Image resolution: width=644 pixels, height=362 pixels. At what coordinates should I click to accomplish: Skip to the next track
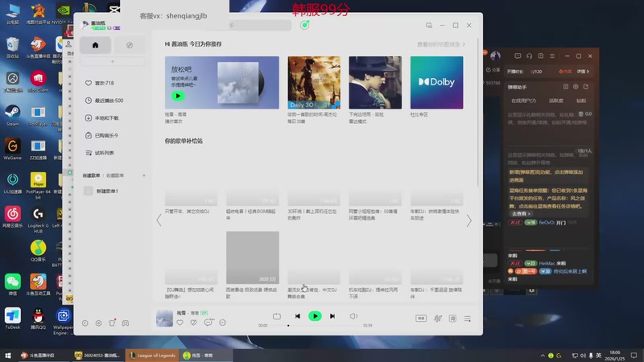(332, 316)
